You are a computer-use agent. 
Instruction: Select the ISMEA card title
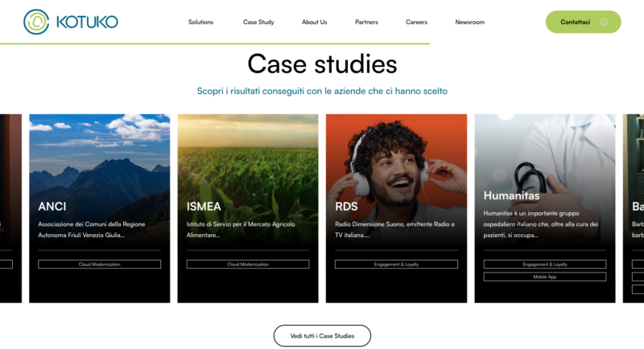[204, 207]
